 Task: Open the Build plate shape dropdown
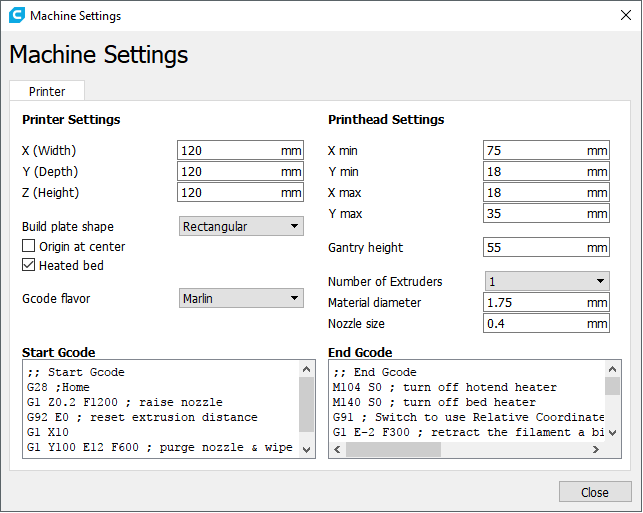(241, 226)
